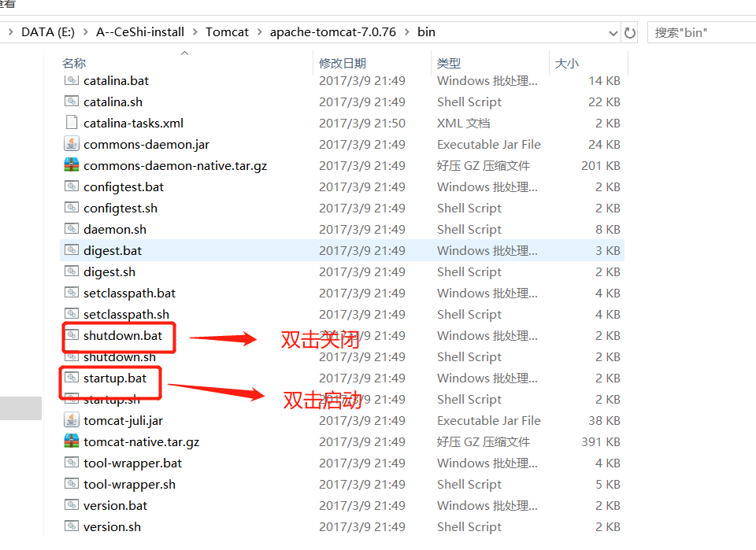Viewport: 756px width, 550px height.
Task: Sort by the 类型 column header
Action: 448,63
